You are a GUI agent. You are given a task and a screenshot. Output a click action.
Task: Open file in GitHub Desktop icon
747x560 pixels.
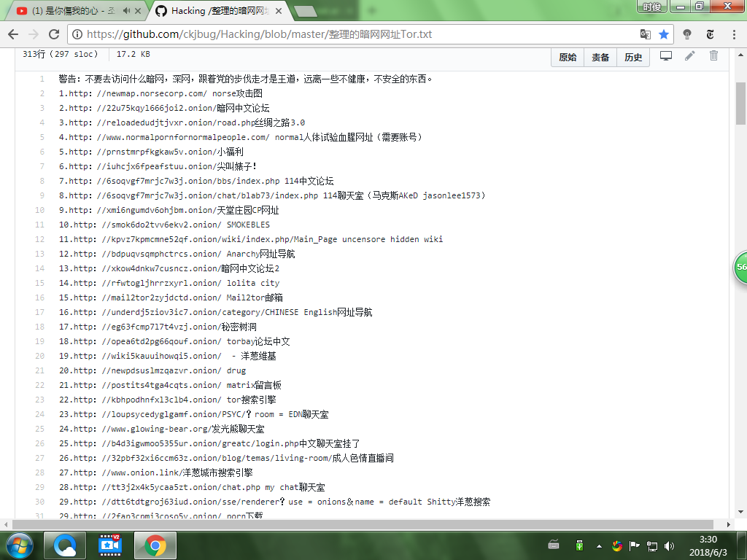(x=666, y=55)
